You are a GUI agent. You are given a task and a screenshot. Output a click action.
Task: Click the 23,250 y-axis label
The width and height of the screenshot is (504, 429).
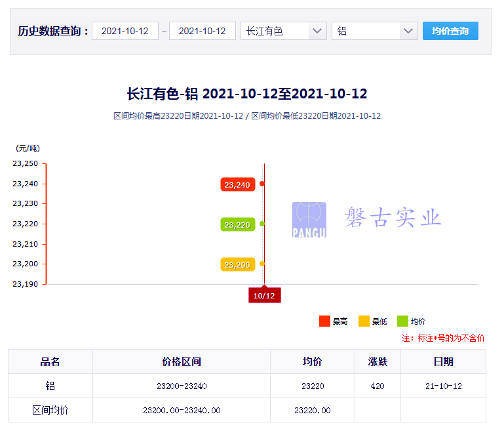click(x=25, y=163)
